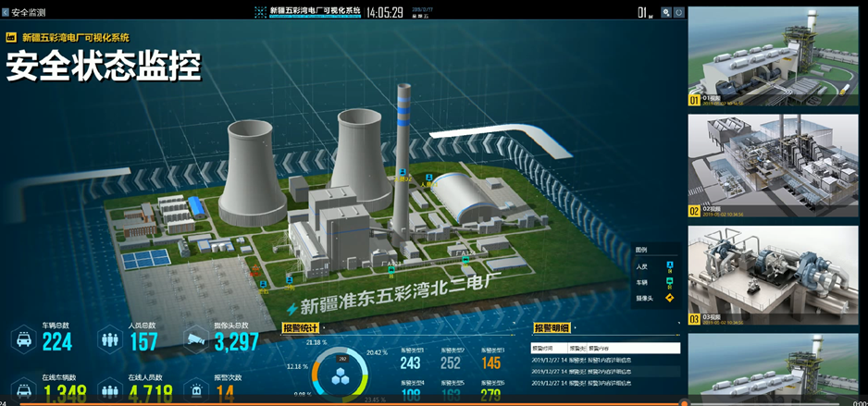Click the 人员 legend icon
This screenshot has height=406, width=868.
click(670, 267)
